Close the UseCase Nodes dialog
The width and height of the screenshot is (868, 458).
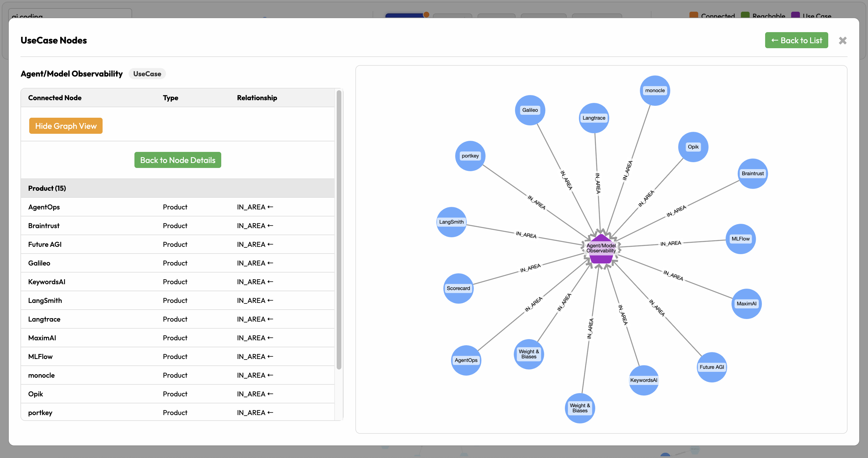[842, 40]
